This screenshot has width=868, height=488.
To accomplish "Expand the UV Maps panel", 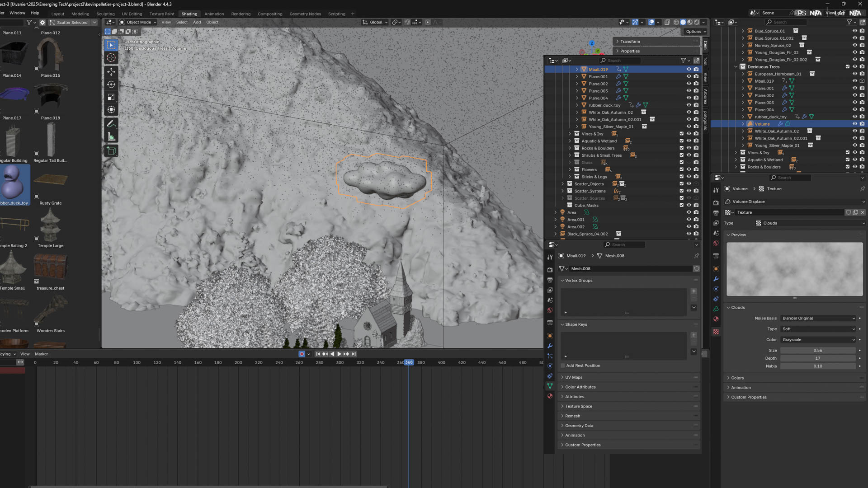I will [574, 377].
